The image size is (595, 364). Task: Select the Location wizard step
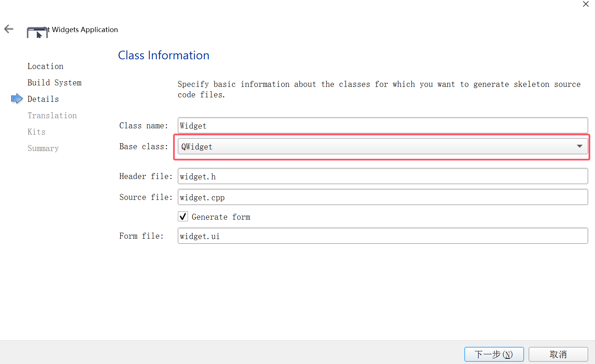(46, 66)
